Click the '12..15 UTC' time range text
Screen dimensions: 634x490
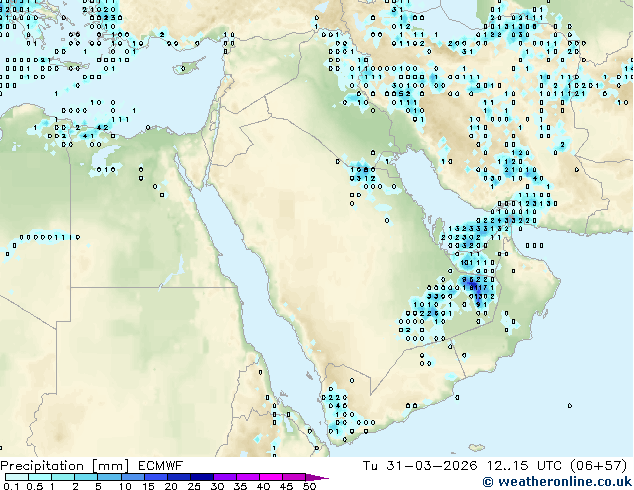524,466
